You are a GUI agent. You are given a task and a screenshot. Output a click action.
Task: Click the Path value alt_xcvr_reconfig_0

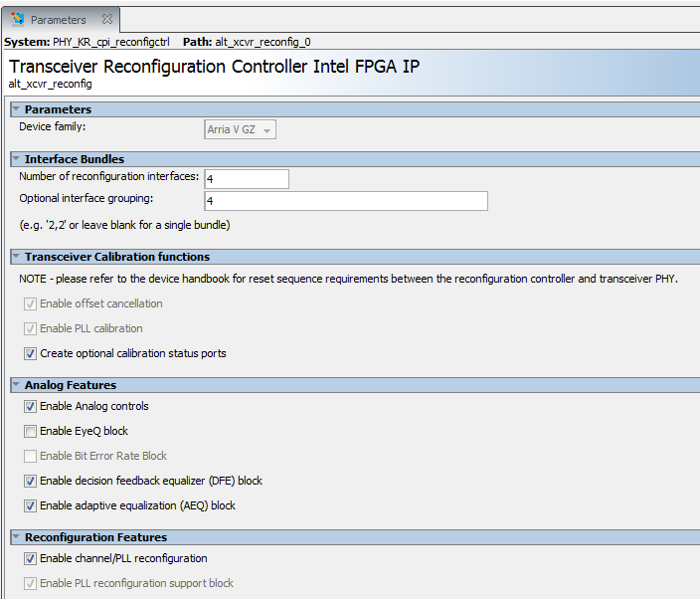[262, 42]
